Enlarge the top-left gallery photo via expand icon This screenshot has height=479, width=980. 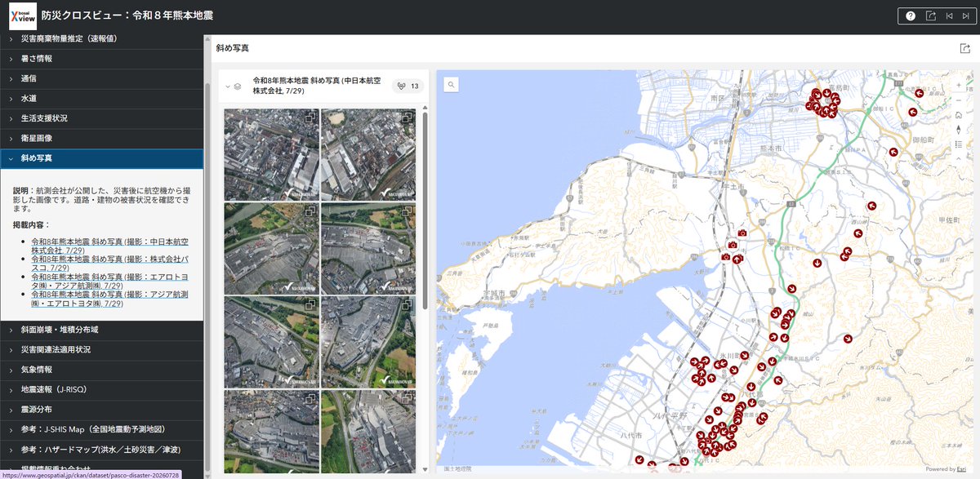click(310, 118)
